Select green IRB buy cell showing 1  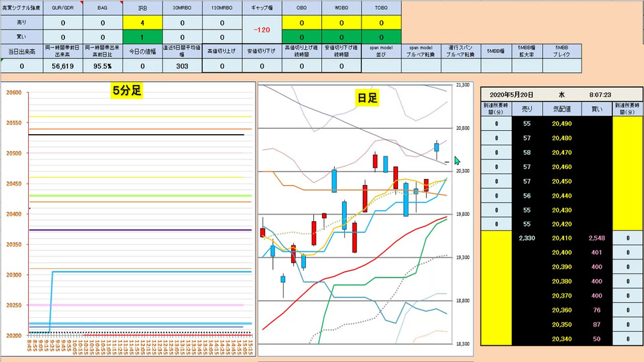click(x=142, y=36)
